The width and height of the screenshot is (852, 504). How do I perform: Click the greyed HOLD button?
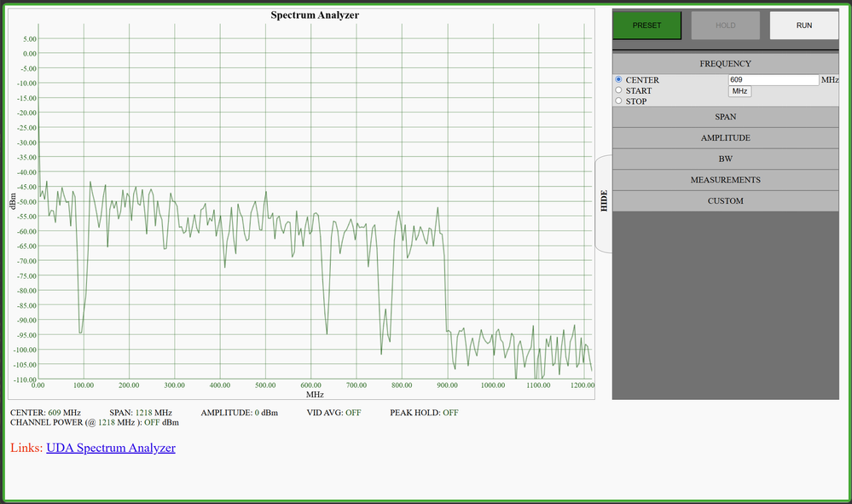tap(725, 26)
